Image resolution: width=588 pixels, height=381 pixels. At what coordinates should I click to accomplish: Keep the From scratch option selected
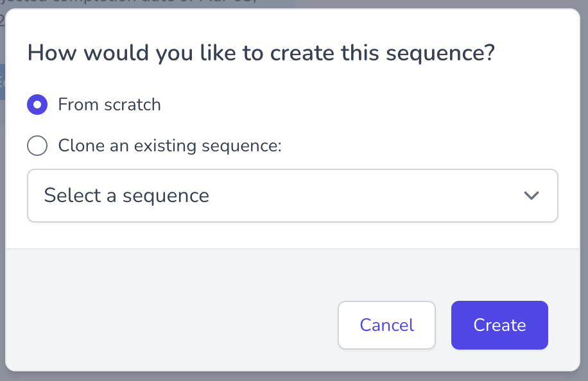(x=37, y=105)
